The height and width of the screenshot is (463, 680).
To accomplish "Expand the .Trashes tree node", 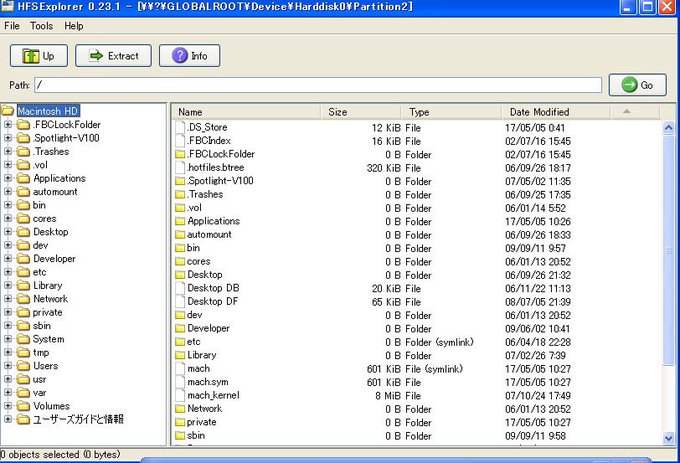I will (x=8, y=152).
